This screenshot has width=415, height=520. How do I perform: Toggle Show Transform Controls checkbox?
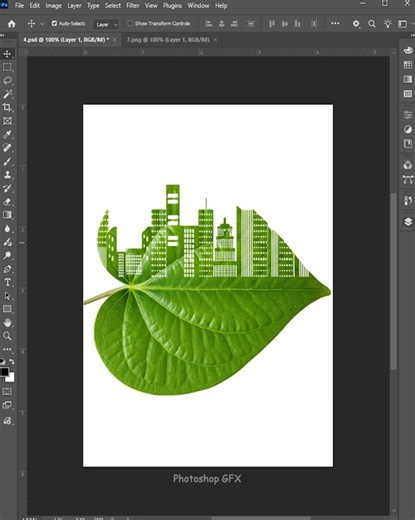(130, 23)
